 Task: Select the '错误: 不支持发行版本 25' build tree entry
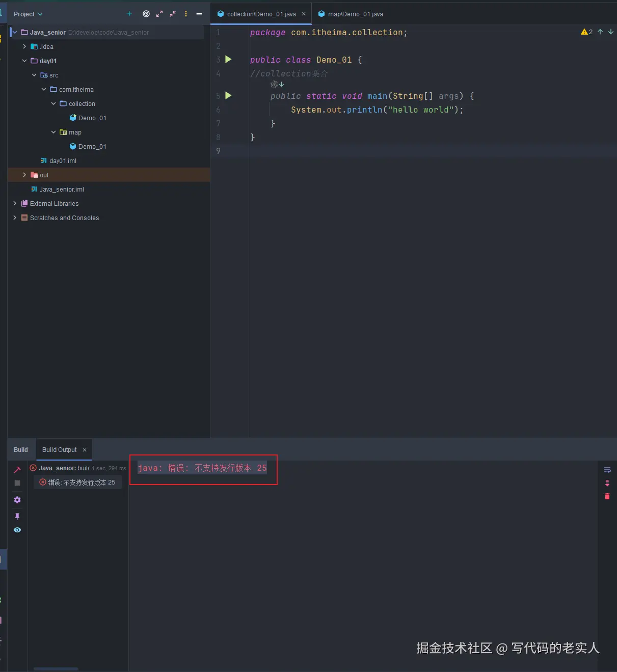pos(78,482)
